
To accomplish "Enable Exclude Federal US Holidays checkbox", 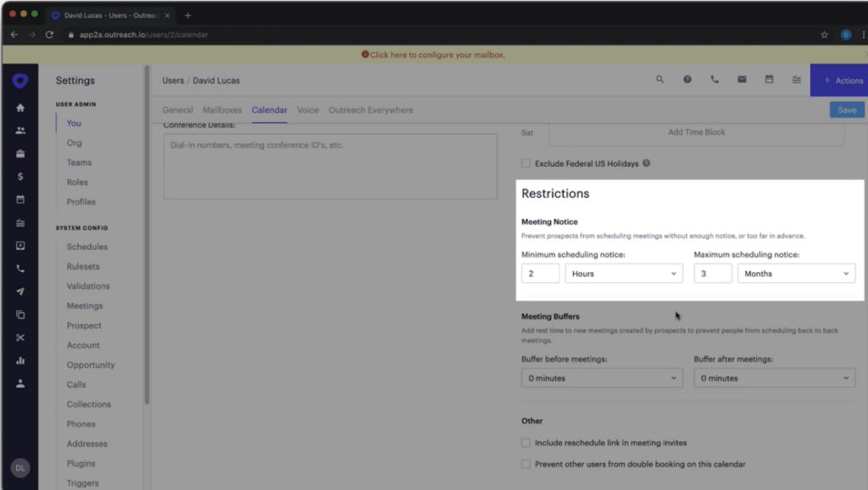I will 526,164.
